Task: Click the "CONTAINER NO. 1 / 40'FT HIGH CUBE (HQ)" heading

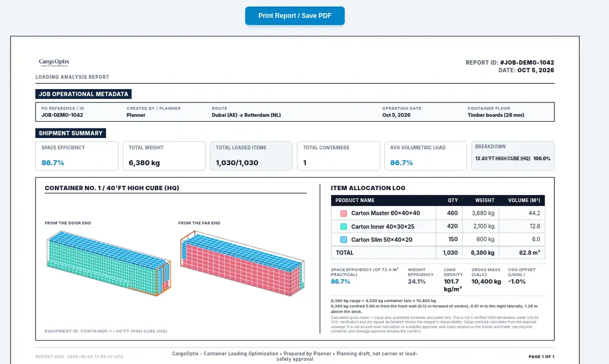Action: pyautogui.click(x=112, y=188)
